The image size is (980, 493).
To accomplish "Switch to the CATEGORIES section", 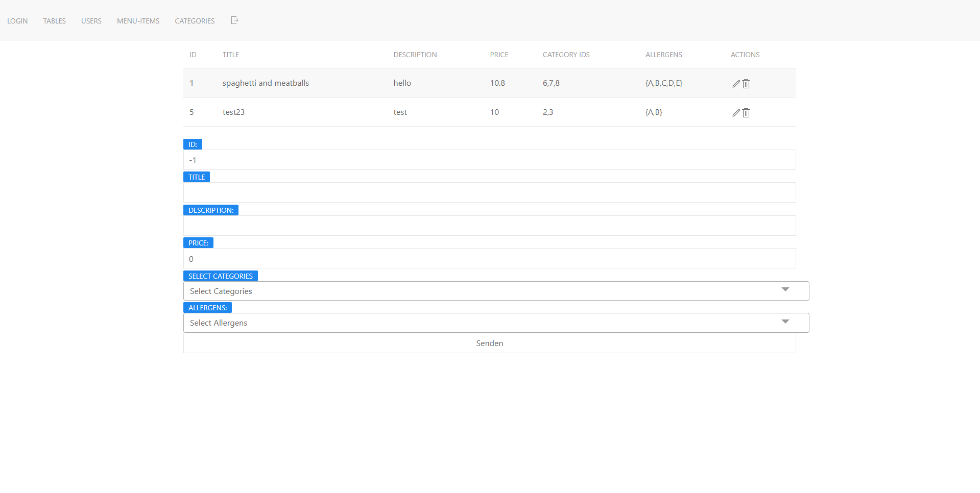I will (194, 21).
